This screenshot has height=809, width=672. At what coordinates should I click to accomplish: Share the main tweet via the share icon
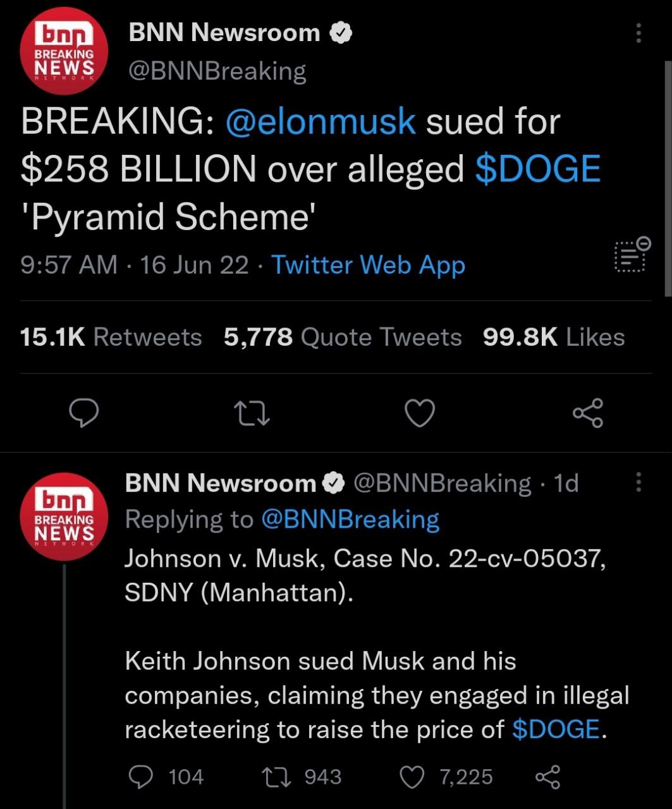coord(588,413)
